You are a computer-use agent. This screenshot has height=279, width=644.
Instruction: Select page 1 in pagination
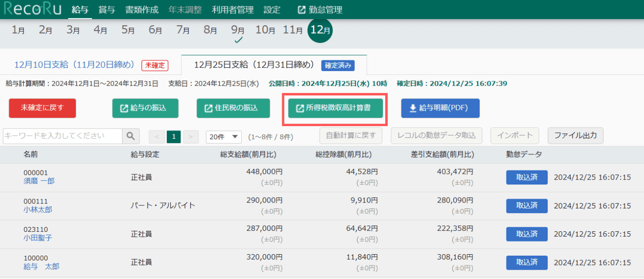pyautogui.click(x=174, y=137)
